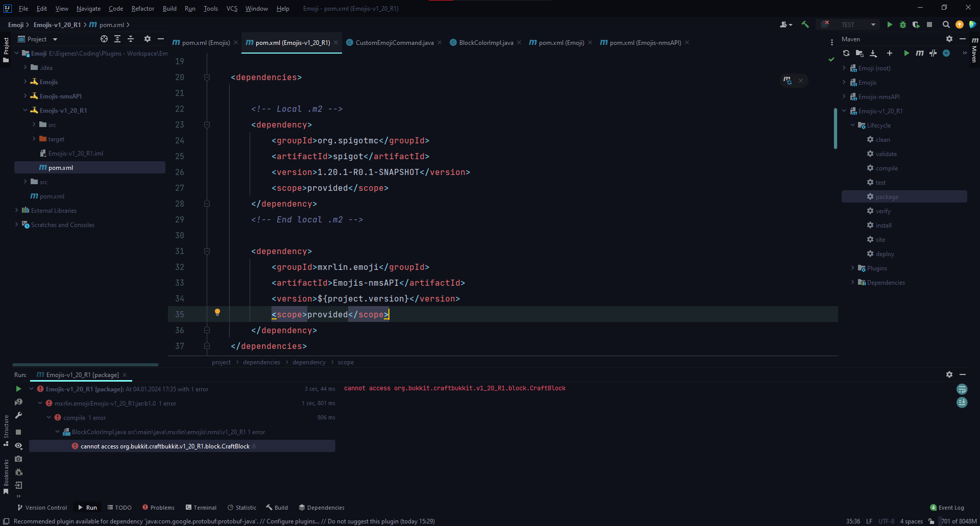The width and height of the screenshot is (980, 526).
Task: Select Emojis-v1_20_R1.iml file in Project tree
Action: [x=76, y=153]
